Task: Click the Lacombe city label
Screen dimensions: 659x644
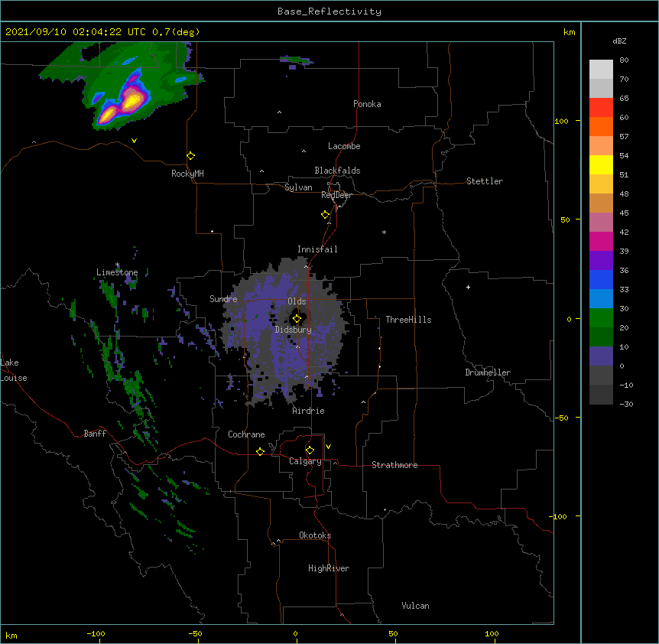Action: pyautogui.click(x=344, y=146)
